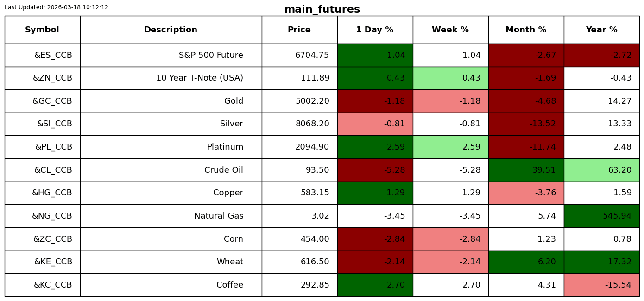
Task: Select Corn 1 Day value -2.84
Action: [x=375, y=239]
